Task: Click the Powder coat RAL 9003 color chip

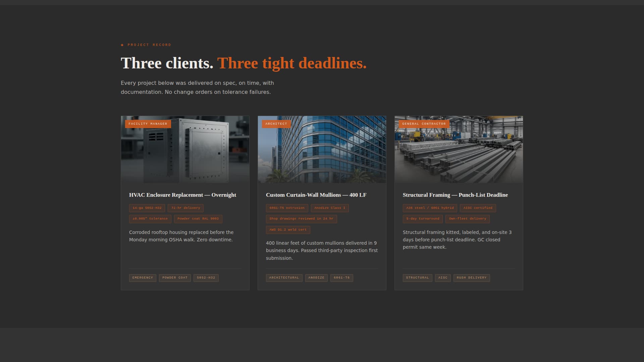Action: [x=198, y=219]
